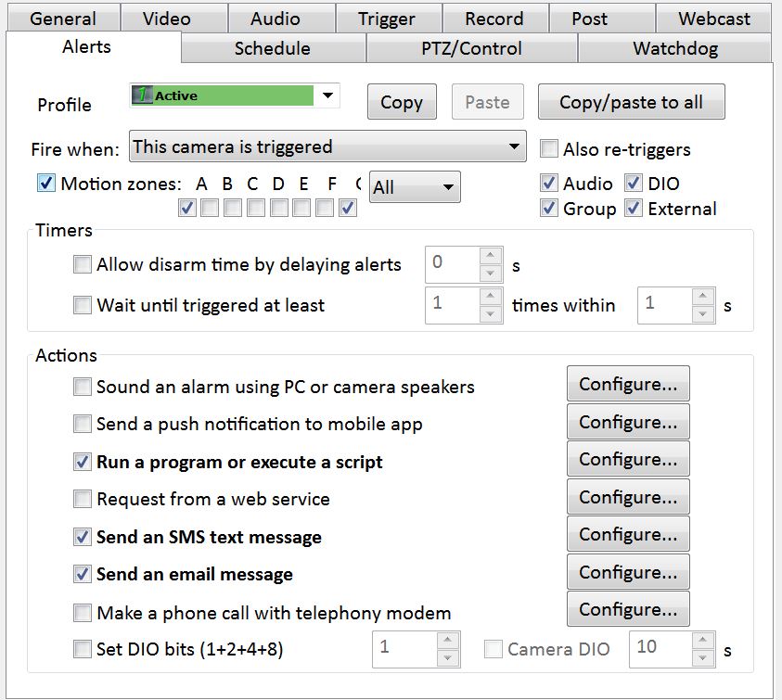Toggle the External source checkbox

(634, 208)
